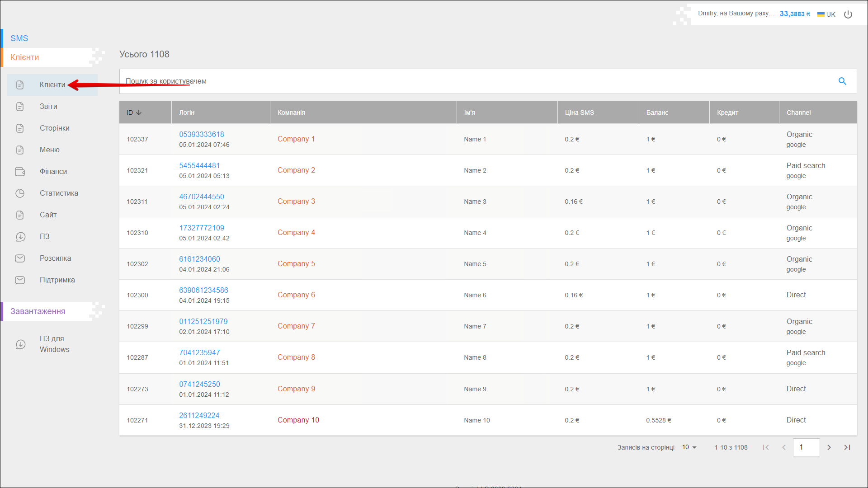This screenshot has width=868, height=488.
Task: Open login 05393333618 link
Action: click(x=202, y=134)
